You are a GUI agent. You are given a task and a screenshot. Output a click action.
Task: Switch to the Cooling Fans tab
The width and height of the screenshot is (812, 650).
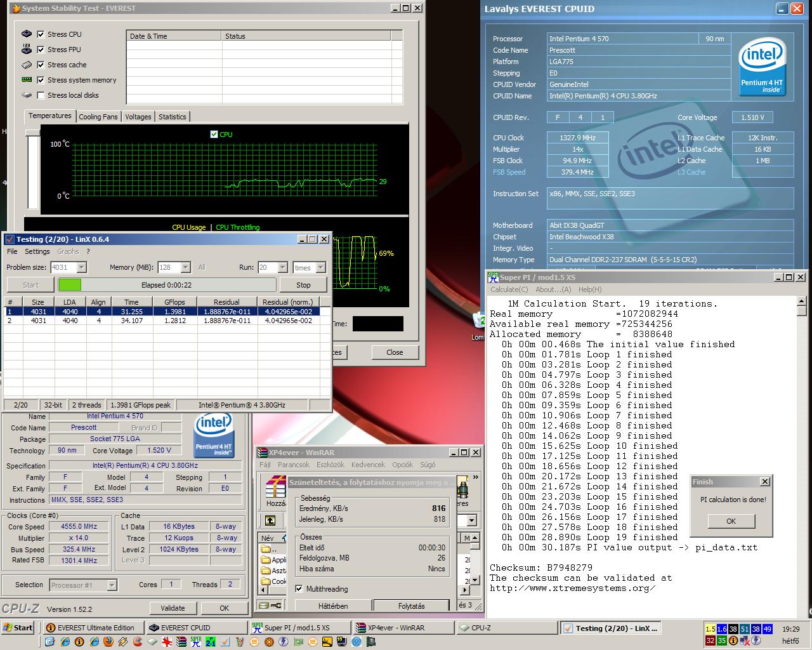(98, 117)
